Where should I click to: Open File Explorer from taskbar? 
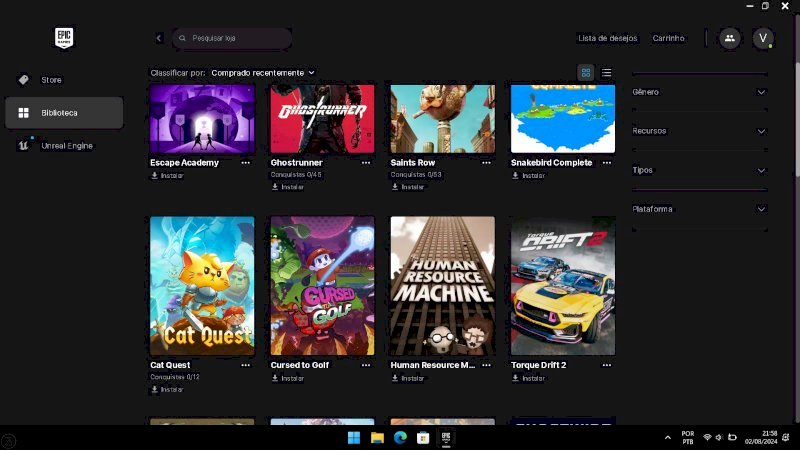point(377,438)
